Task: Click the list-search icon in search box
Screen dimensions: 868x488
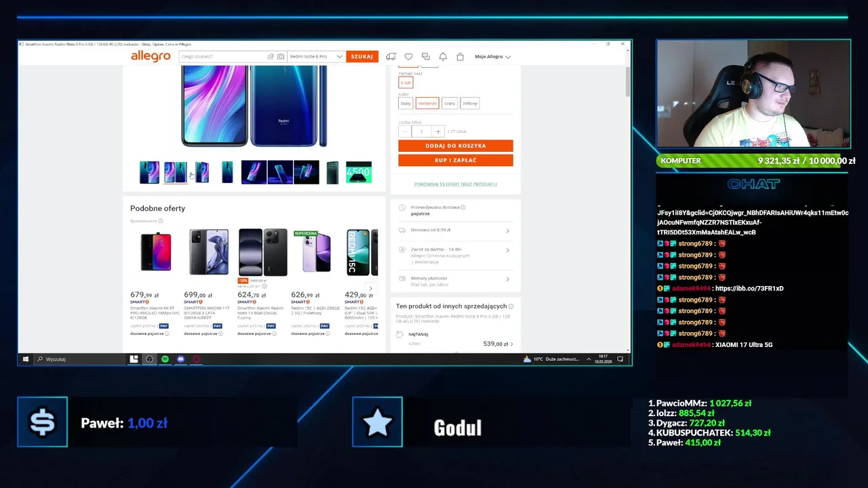Action: click(271, 57)
